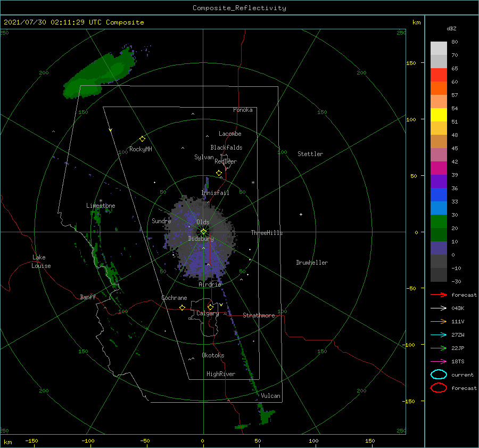Click the Cochrane town label

coord(174,298)
